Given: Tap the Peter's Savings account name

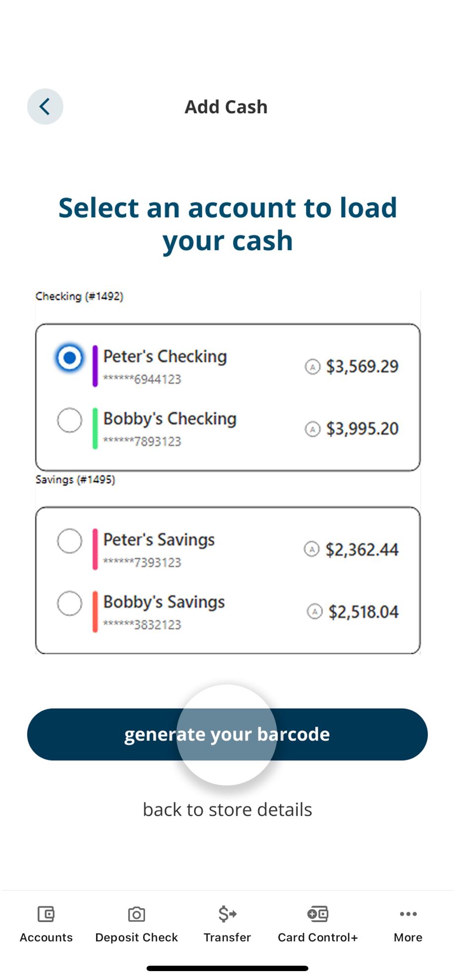Looking at the screenshot, I should point(159,539).
